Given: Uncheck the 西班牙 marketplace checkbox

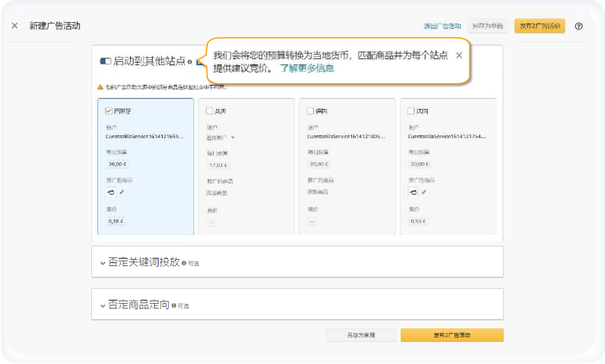Looking at the screenshot, I should click(x=108, y=110).
